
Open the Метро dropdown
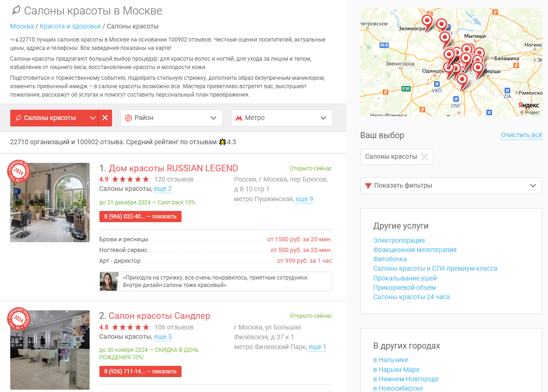click(x=281, y=118)
